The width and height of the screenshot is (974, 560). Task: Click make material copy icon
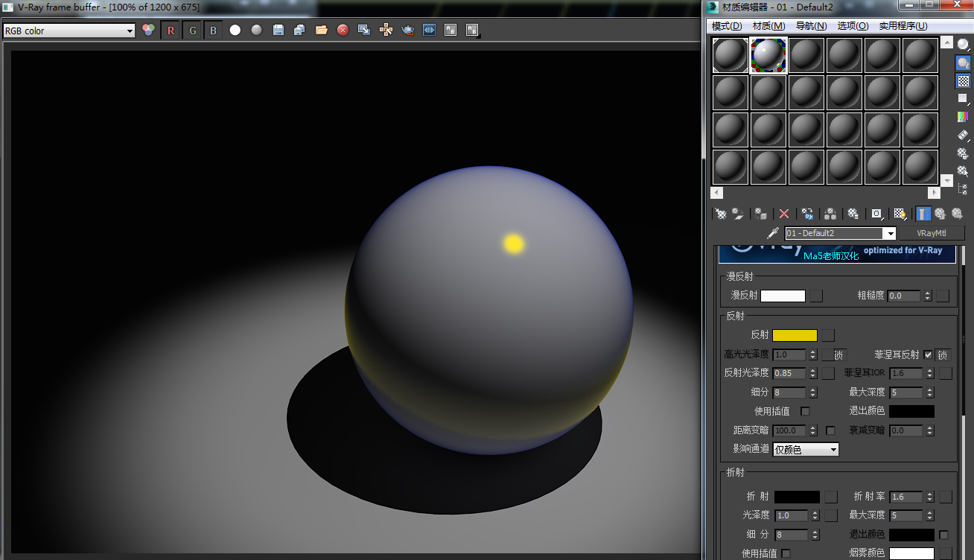click(807, 214)
